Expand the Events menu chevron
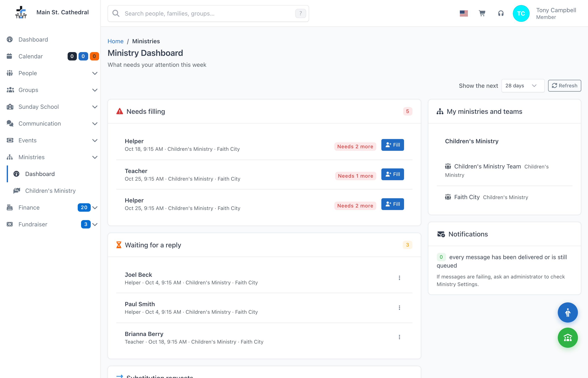588x378 pixels. point(95,140)
